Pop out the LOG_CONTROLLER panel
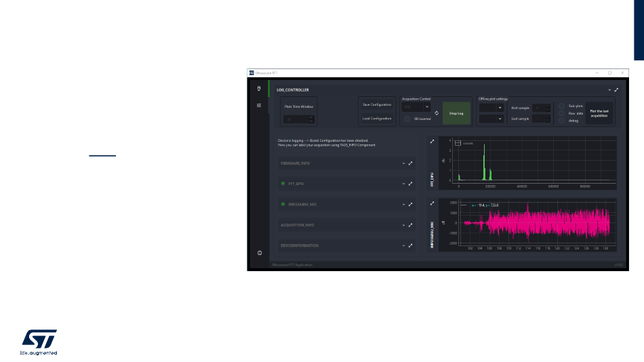This screenshot has height=362, width=644. point(616,90)
